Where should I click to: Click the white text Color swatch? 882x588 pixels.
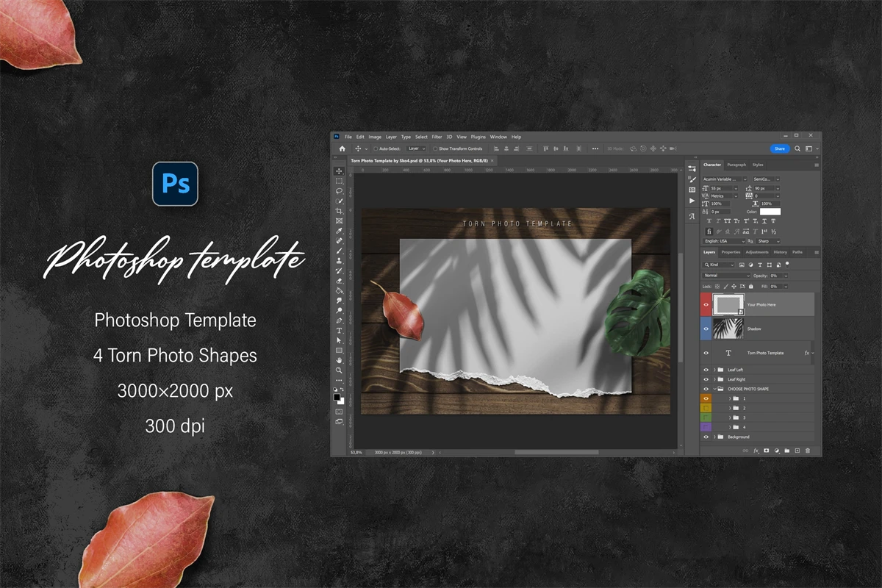770,212
